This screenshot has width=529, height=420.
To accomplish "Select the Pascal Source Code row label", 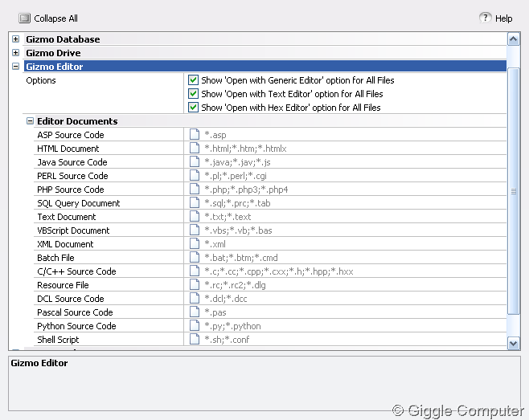I will coord(75,312).
